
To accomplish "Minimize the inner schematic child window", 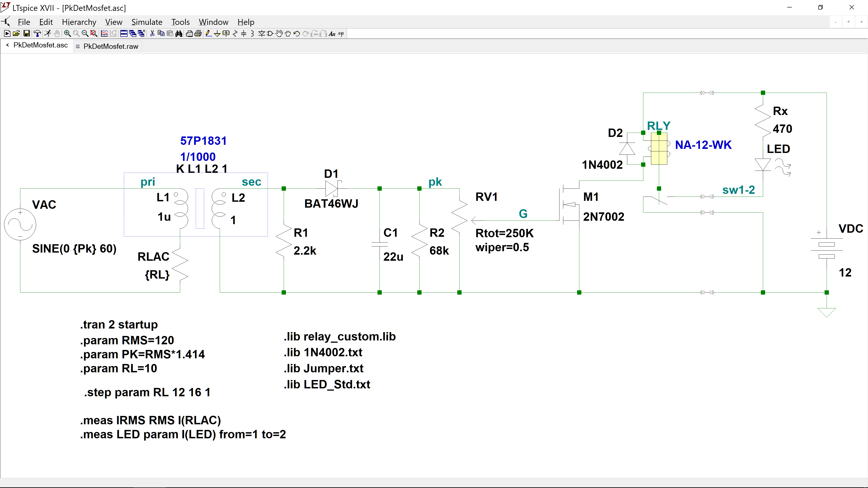I will click(x=835, y=22).
